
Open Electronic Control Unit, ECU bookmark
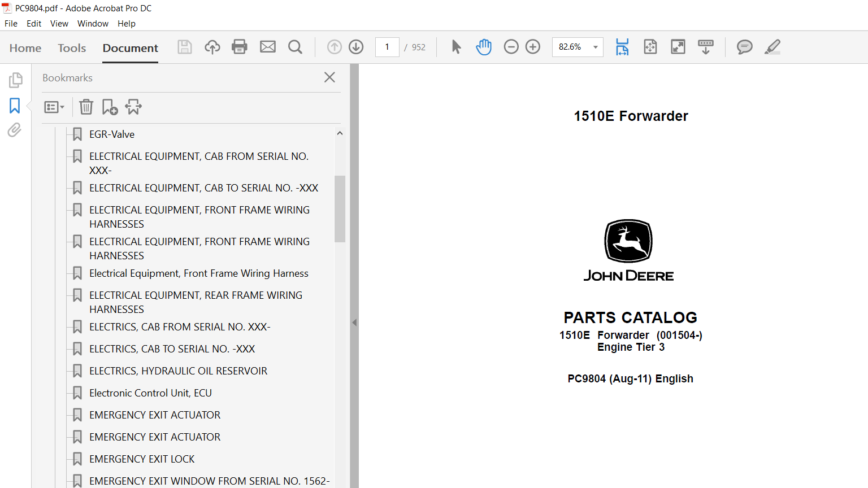150,393
